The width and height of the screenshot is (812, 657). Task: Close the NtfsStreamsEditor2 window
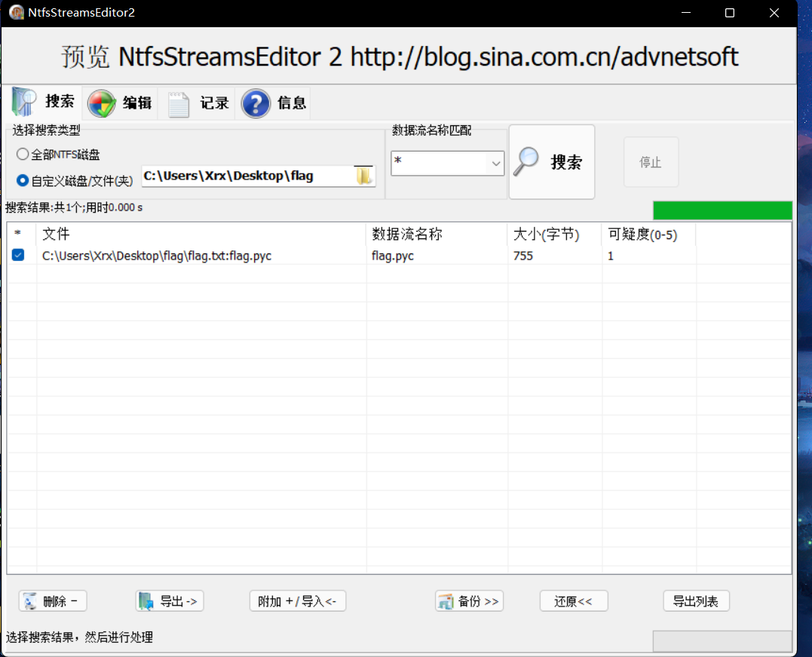(x=774, y=12)
